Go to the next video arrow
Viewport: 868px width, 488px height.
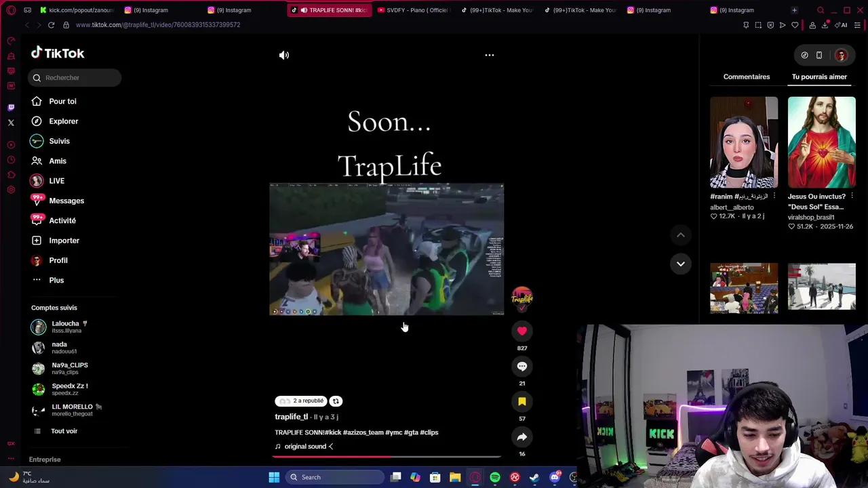coord(680,264)
